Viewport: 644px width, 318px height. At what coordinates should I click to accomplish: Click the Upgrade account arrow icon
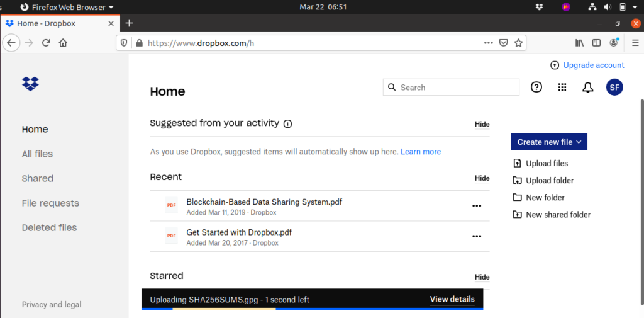555,65
